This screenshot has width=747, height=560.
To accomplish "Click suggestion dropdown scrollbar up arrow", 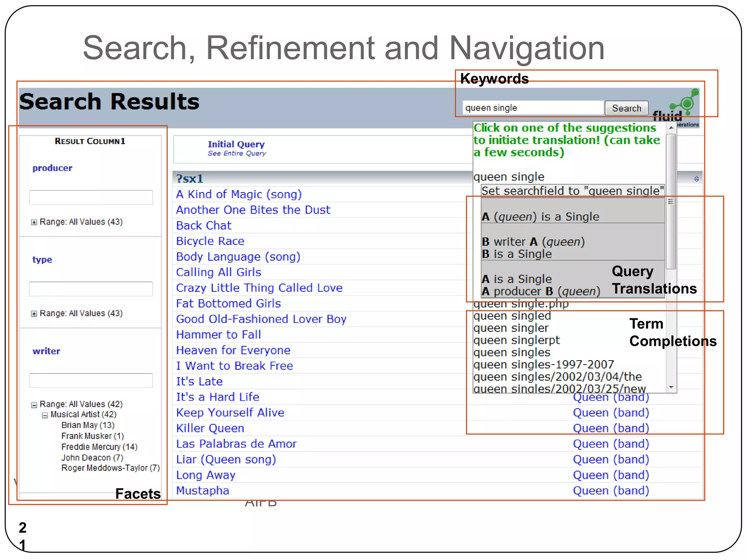I will tap(671, 128).
